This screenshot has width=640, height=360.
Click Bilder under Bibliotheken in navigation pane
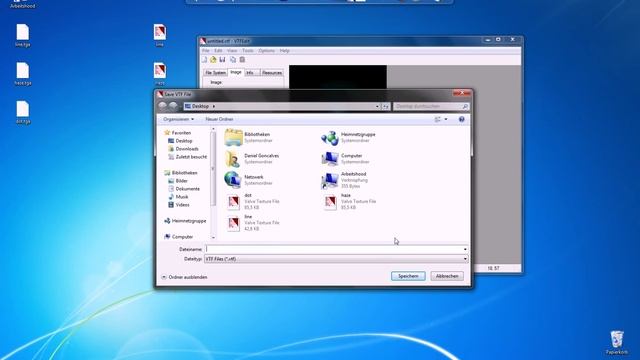pos(178,181)
